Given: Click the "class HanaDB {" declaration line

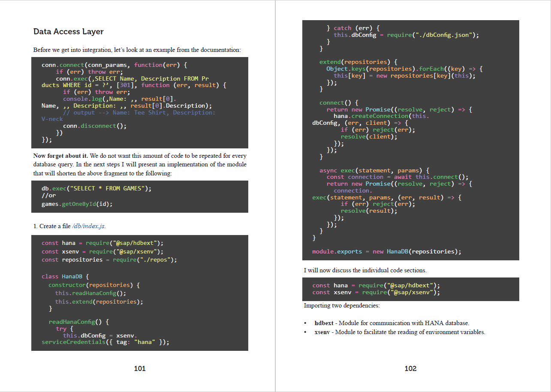Looking at the screenshot, I should click(65, 277).
